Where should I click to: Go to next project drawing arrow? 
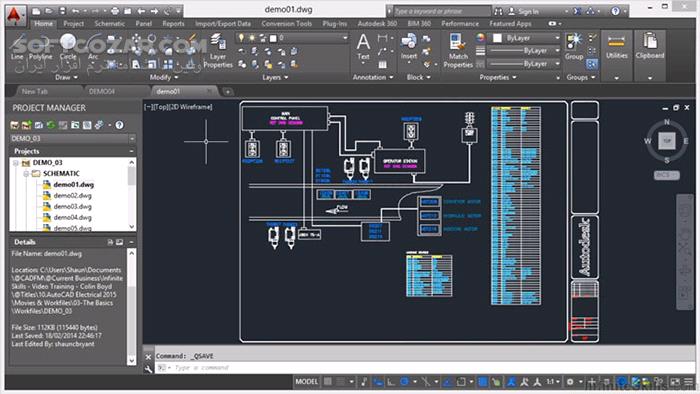[x=154, y=11]
